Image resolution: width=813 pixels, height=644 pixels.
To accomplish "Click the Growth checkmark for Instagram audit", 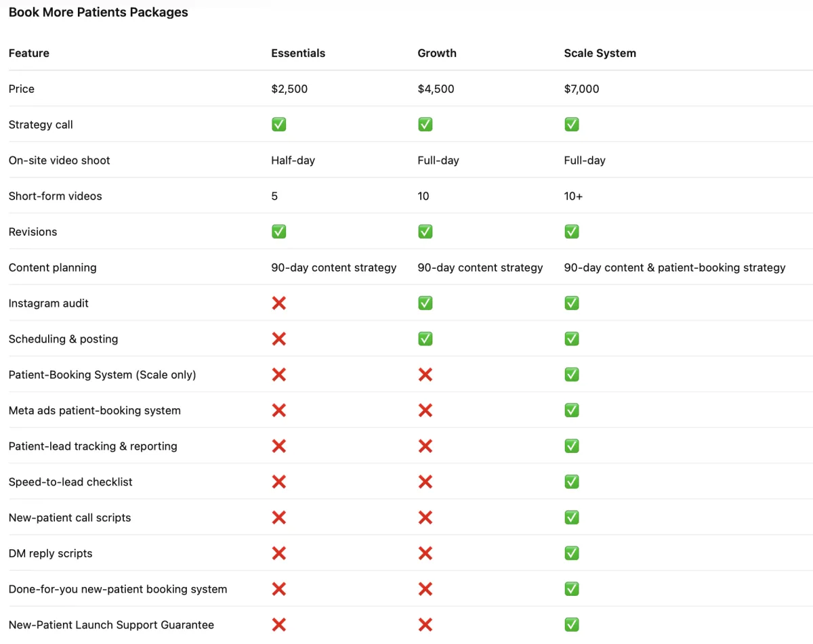I will point(425,303).
